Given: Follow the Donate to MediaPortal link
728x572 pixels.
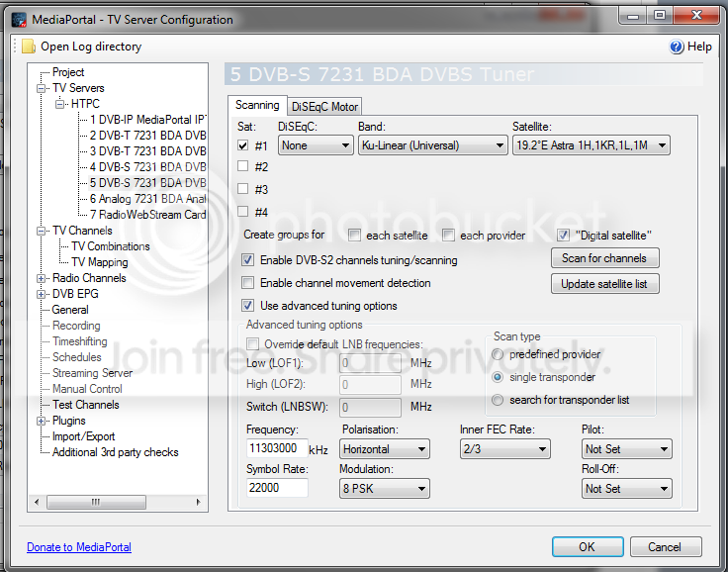Looking at the screenshot, I should [x=79, y=547].
